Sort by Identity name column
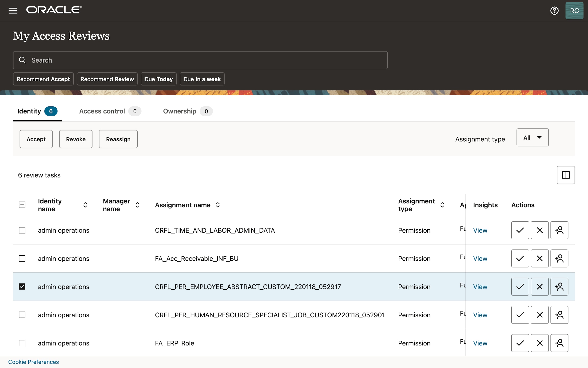Screen dimensions: 588x368 [85, 205]
